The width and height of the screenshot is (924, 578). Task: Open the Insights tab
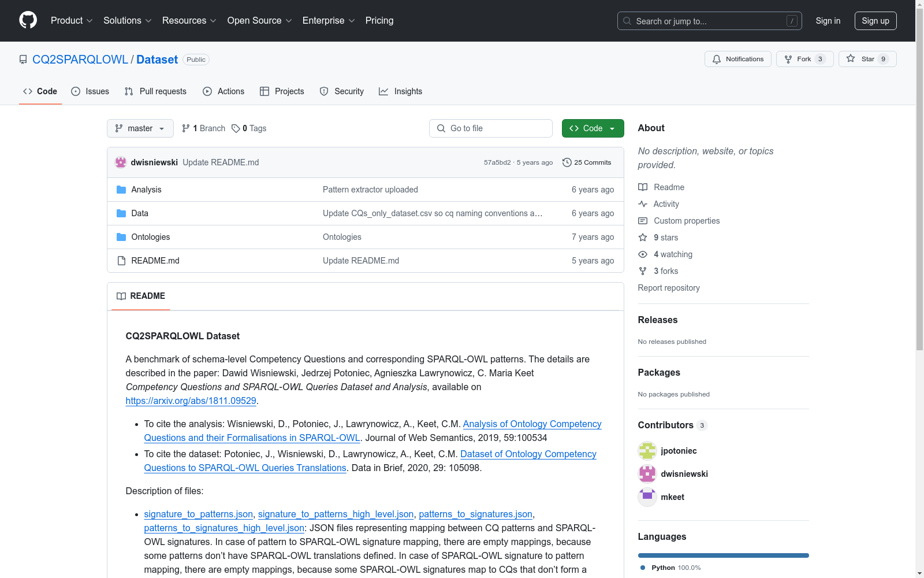401,91
